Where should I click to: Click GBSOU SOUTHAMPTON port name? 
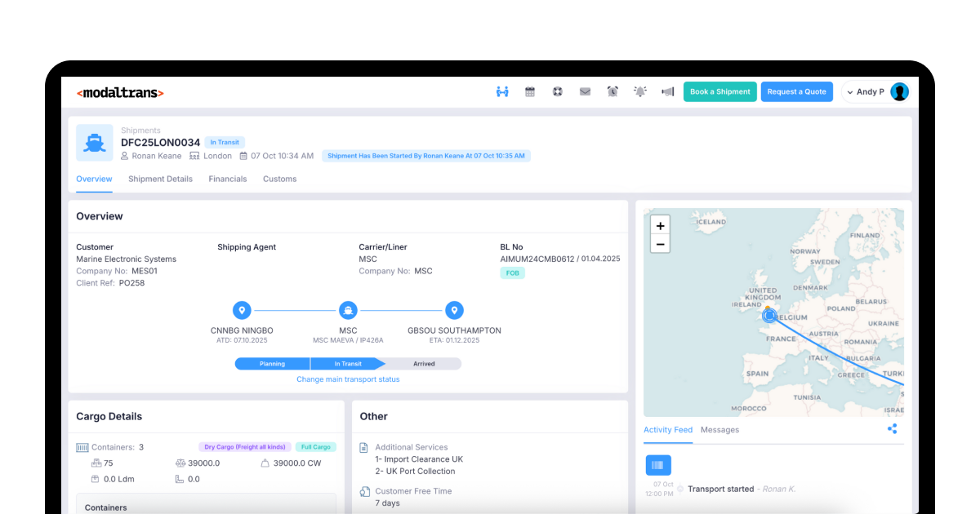(454, 330)
